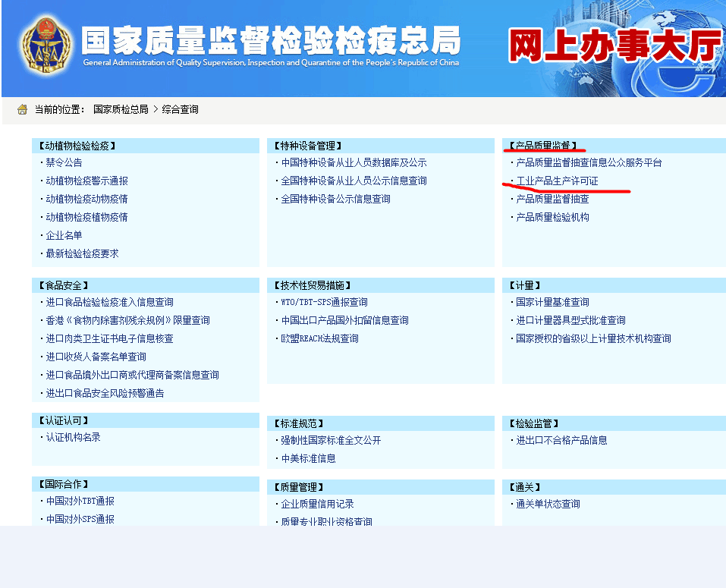
Task: Open 进口计量器具型式批准查询 link
Action: tap(570, 320)
